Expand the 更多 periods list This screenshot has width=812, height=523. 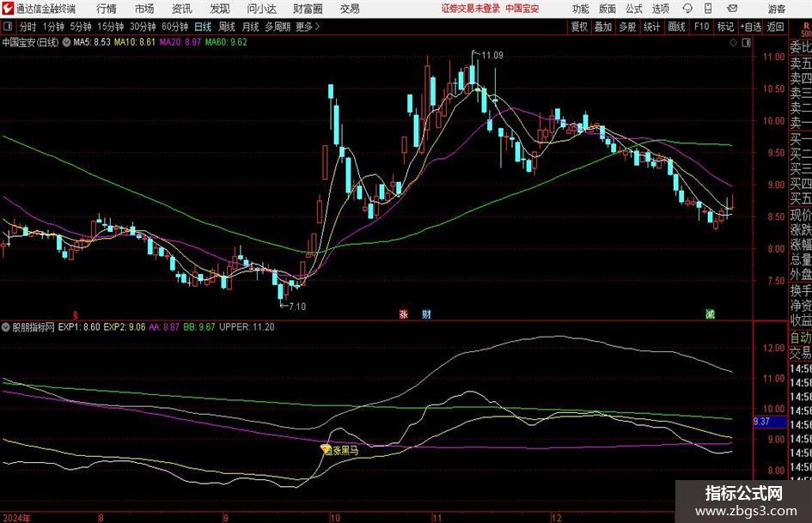(x=308, y=27)
